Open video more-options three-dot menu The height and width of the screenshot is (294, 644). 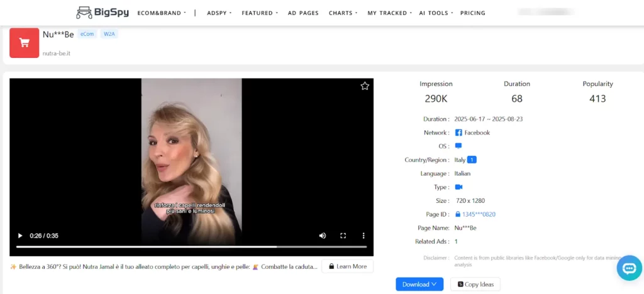tap(363, 236)
